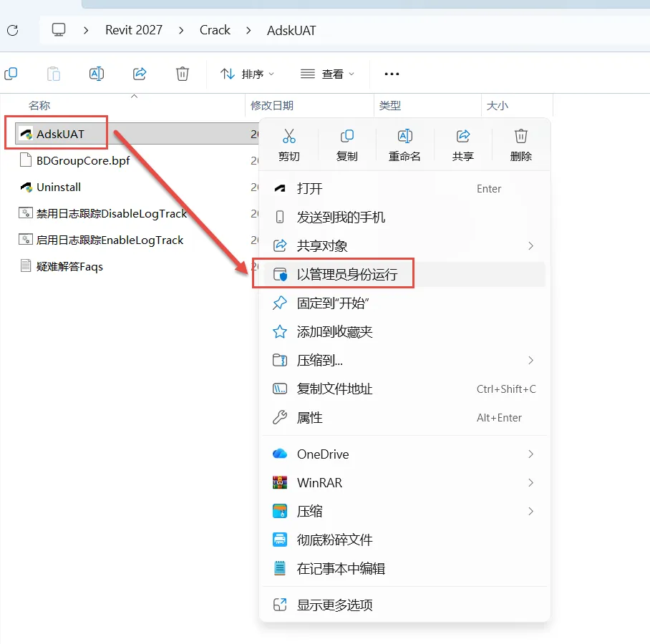
Task: Open 压缩到... submenu entry
Action: coord(404,360)
